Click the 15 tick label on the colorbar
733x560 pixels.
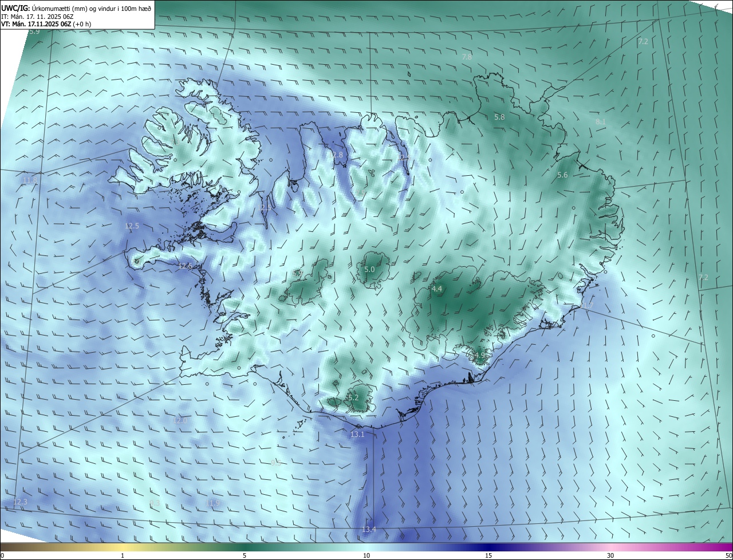tap(488, 555)
